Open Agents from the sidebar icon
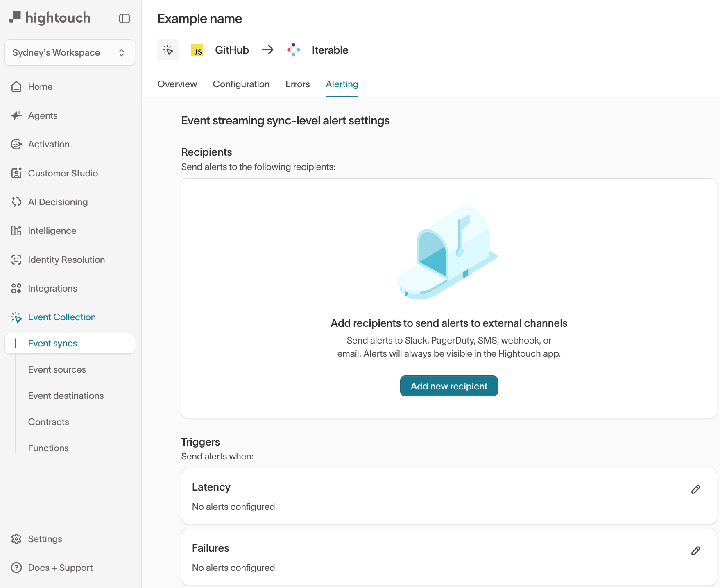The width and height of the screenshot is (720, 588). click(16, 115)
